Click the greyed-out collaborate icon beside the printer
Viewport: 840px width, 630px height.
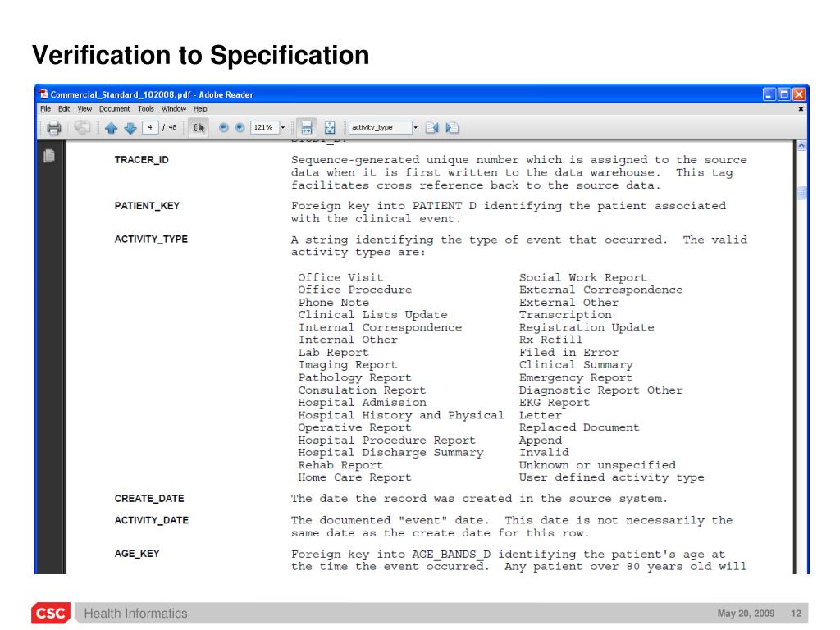pyautogui.click(x=82, y=127)
